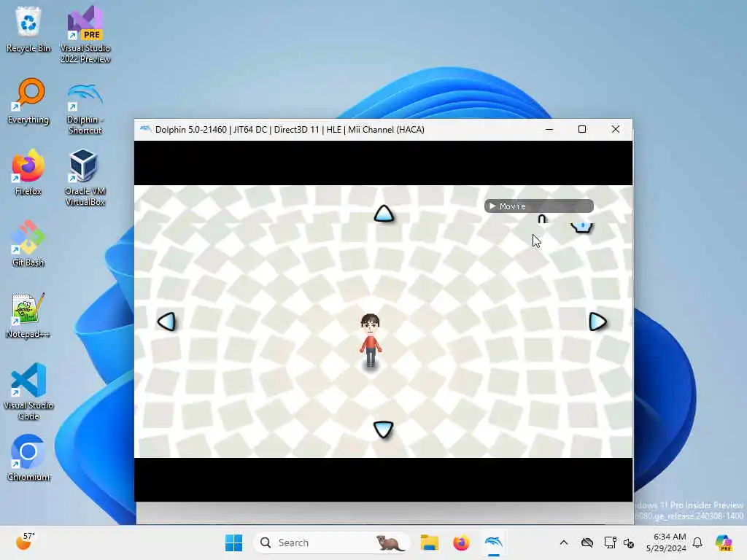The height and width of the screenshot is (560, 747).
Task: Open Oracle VM VirtualBox shortcut
Action: tap(85, 177)
